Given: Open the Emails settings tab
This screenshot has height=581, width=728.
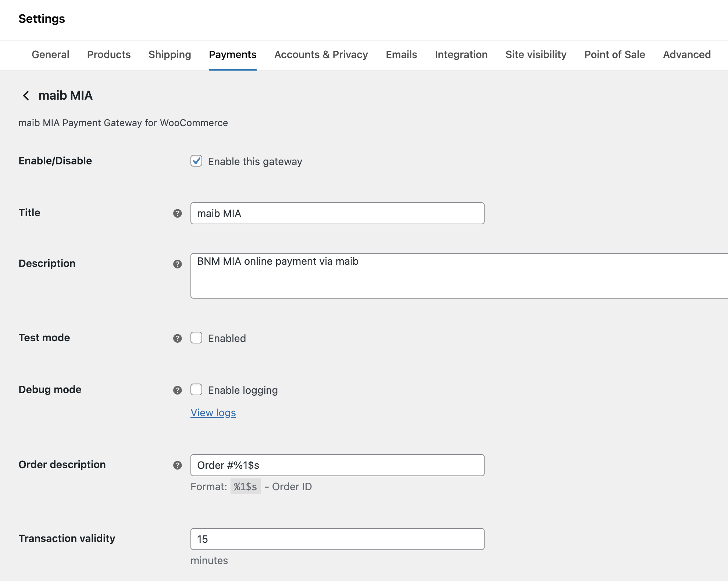Looking at the screenshot, I should [401, 54].
